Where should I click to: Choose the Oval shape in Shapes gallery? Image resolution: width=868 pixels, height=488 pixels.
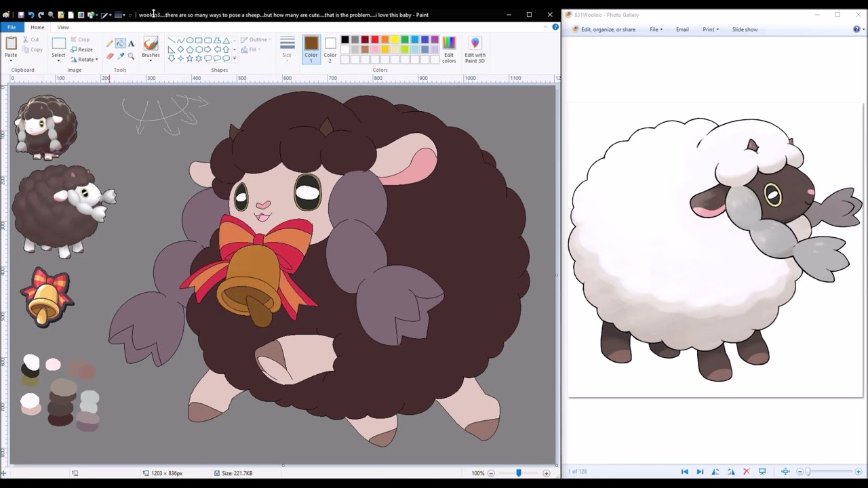[189, 40]
